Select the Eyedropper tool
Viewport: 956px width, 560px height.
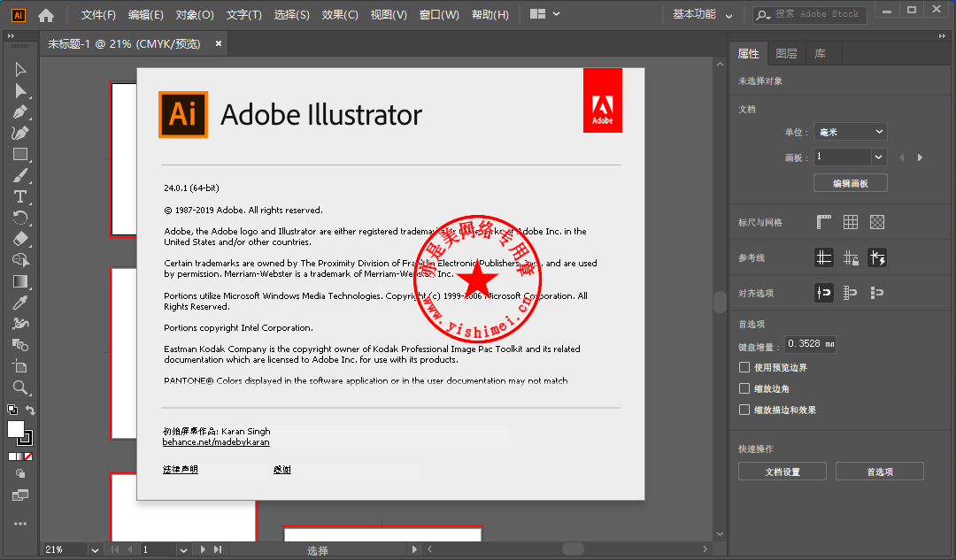pyautogui.click(x=20, y=303)
